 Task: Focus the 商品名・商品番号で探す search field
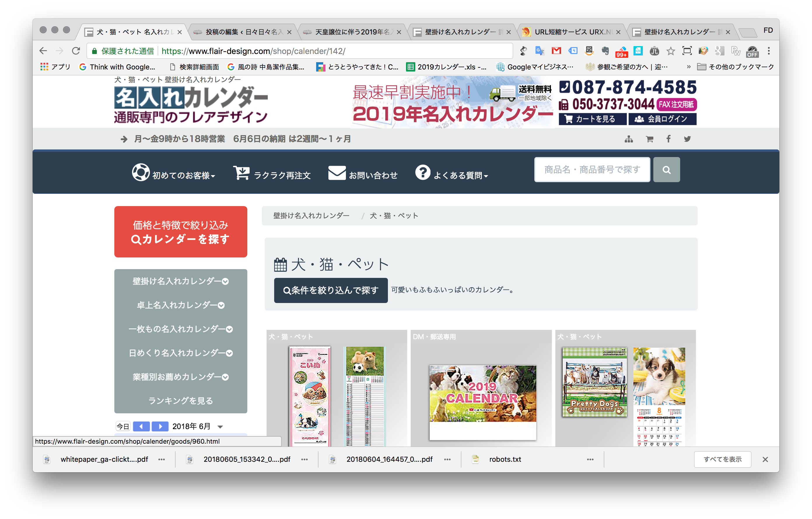592,169
